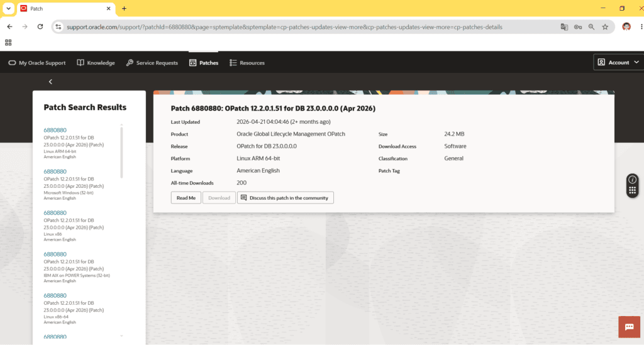Open a new browser tab
644x345 pixels.
click(124, 8)
